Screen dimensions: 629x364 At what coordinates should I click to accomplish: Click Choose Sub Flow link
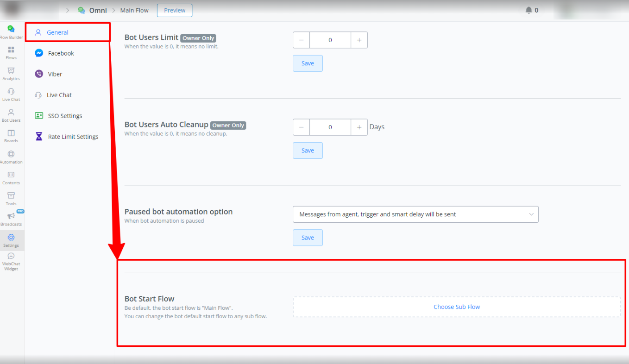456,307
